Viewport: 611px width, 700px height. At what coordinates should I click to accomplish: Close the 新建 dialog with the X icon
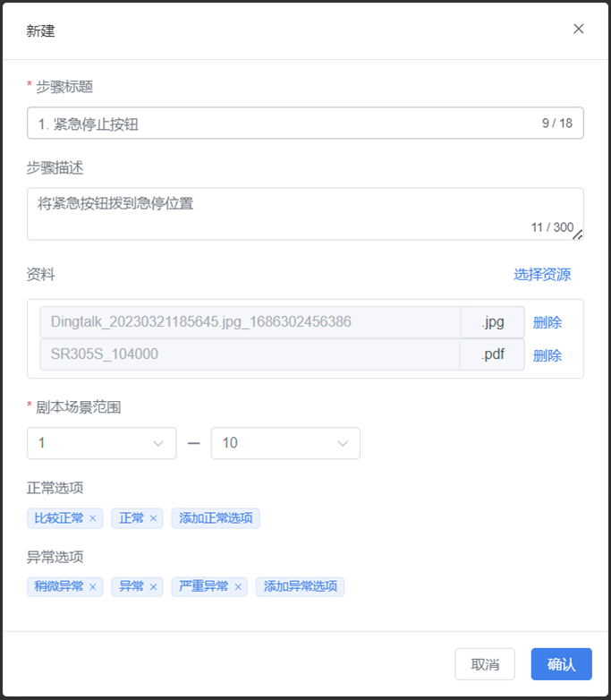(x=579, y=29)
